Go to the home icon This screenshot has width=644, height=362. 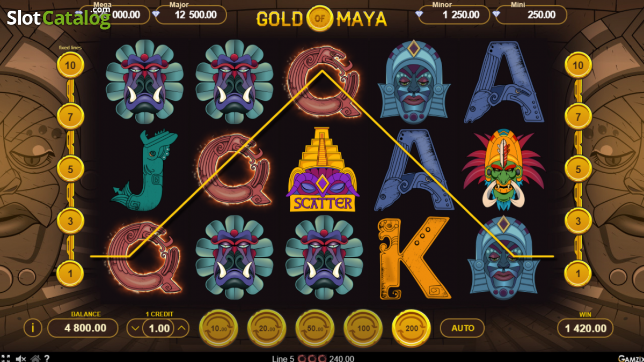pos(35,358)
